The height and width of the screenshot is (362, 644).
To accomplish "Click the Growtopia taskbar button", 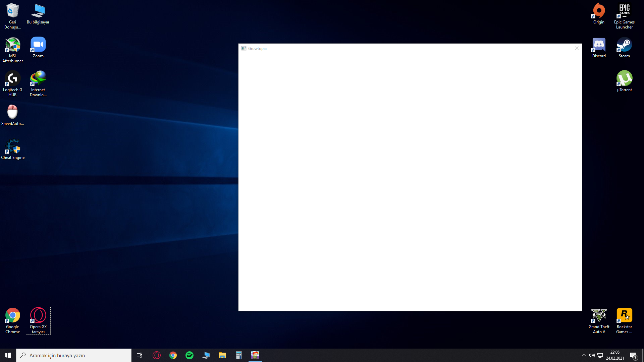I will [255, 355].
